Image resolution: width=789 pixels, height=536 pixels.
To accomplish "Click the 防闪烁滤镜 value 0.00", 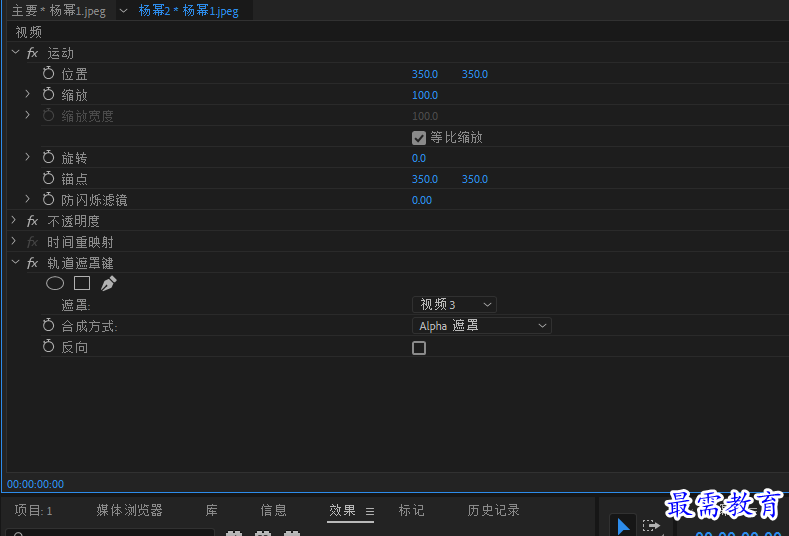I will pos(422,200).
